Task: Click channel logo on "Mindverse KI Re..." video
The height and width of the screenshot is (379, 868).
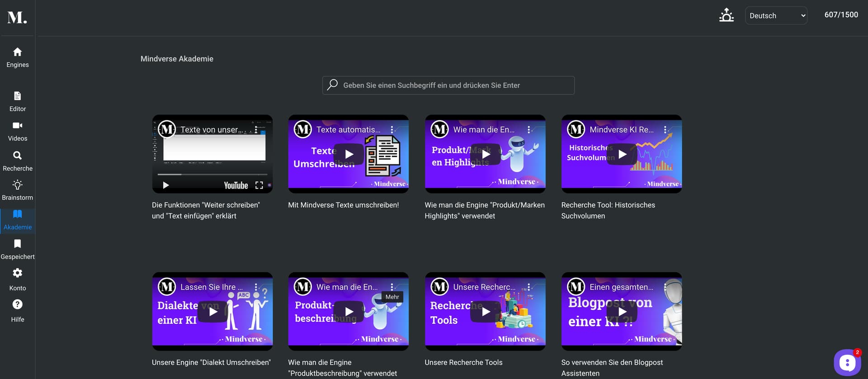Action: 576,129
